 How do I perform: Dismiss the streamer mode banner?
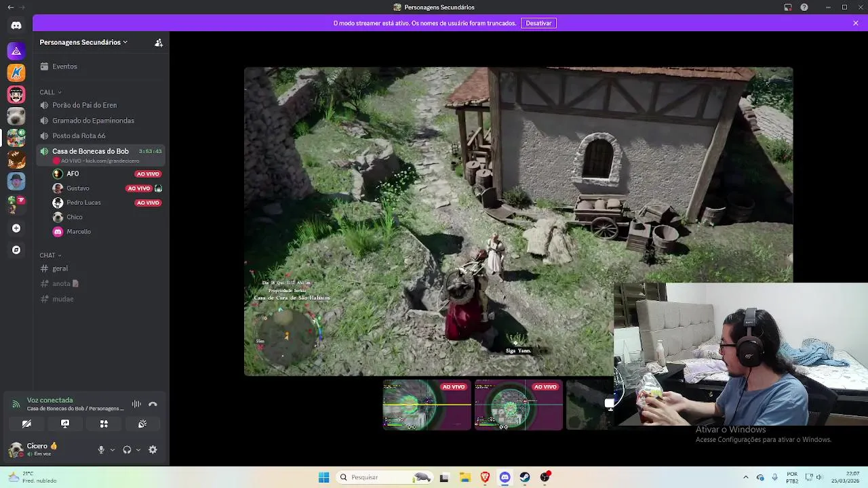[856, 23]
